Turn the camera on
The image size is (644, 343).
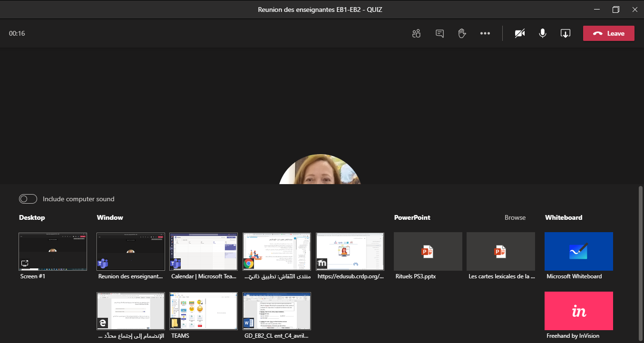coord(520,33)
